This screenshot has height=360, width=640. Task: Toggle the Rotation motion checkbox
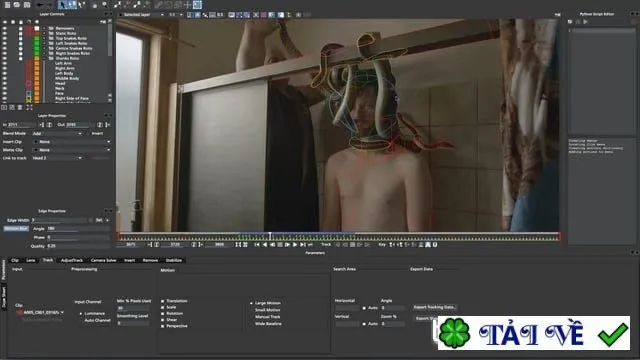pyautogui.click(x=162, y=313)
